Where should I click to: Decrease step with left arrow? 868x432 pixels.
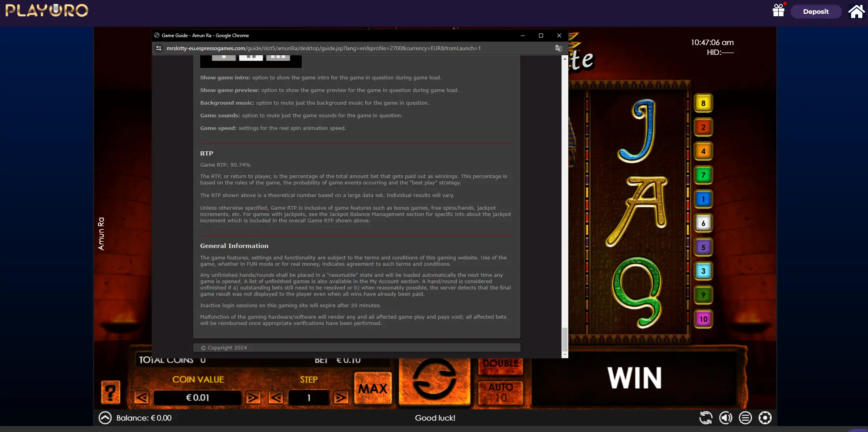click(x=276, y=398)
